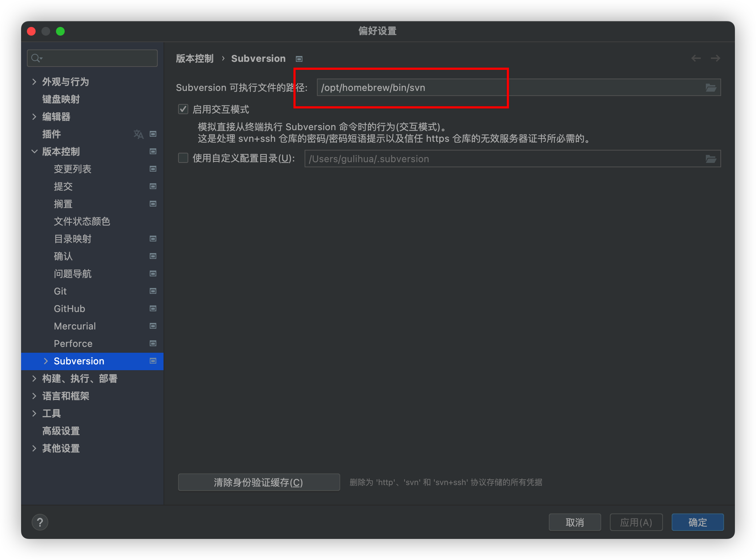756x560 pixels.
Task: Click the translate icon beside 插件
Action: click(138, 134)
